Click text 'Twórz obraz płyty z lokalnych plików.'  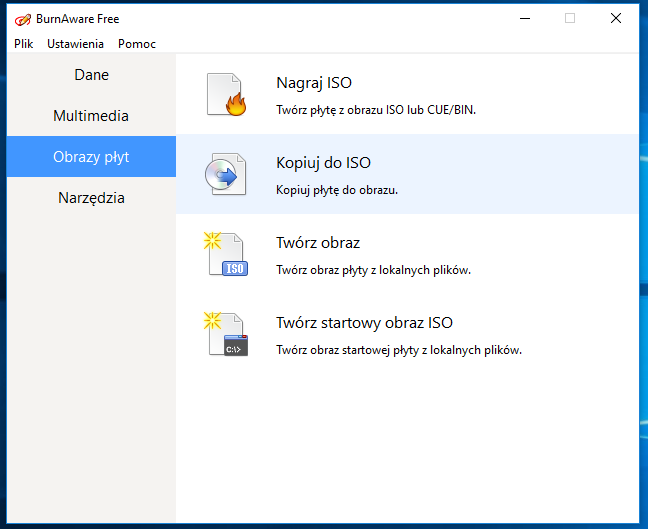(x=374, y=270)
